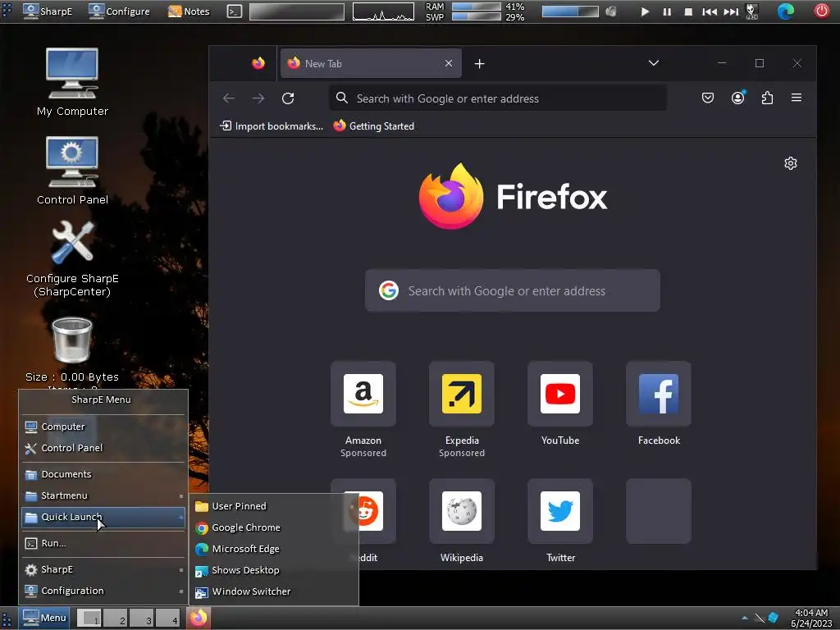The image size is (840, 630).
Task: Select the New Tab tab in Firefox
Action: [370, 63]
